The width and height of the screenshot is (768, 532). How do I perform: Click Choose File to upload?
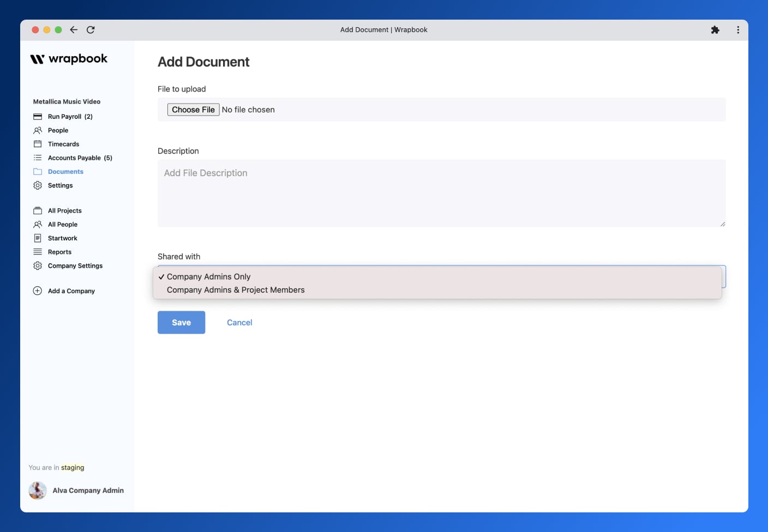tap(193, 110)
